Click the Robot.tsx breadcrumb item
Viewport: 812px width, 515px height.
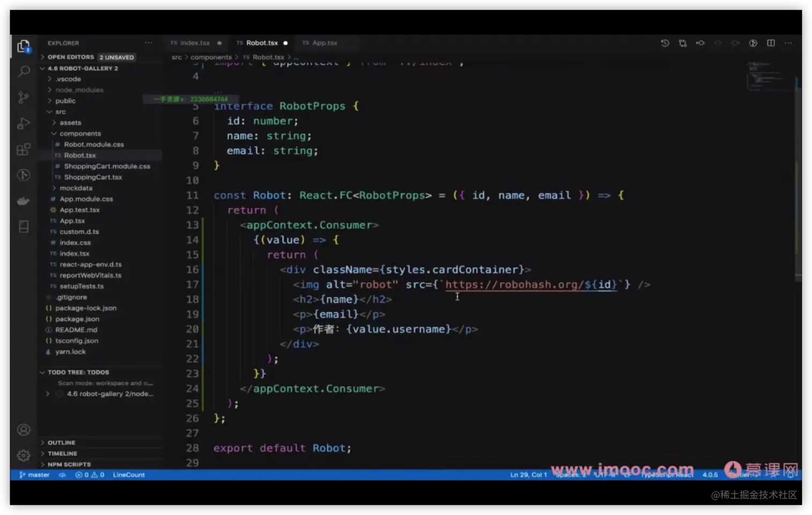coord(268,57)
